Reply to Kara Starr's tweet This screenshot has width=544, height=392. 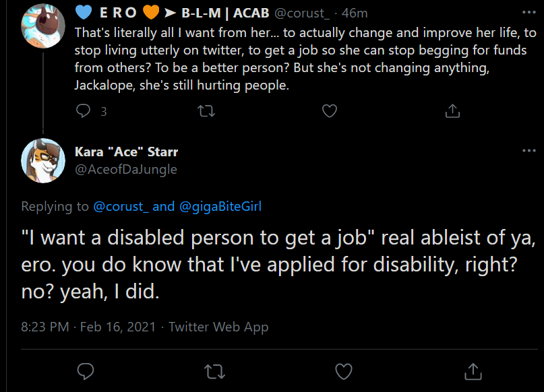coord(86,371)
